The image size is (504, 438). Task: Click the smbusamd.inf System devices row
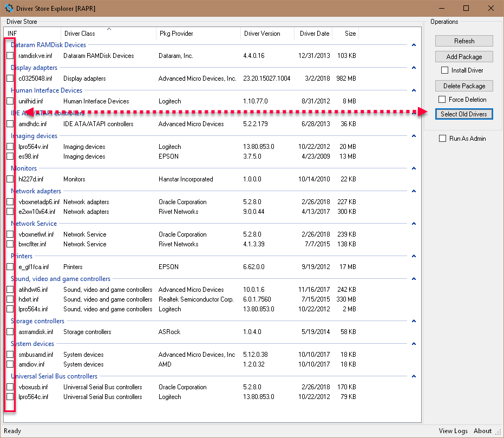[181, 355]
